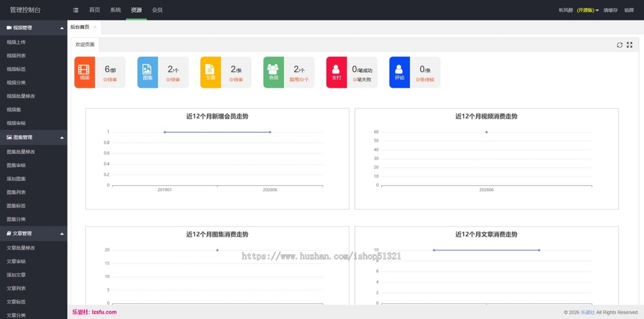Click the 0/笔成功 payment count

(x=362, y=69)
